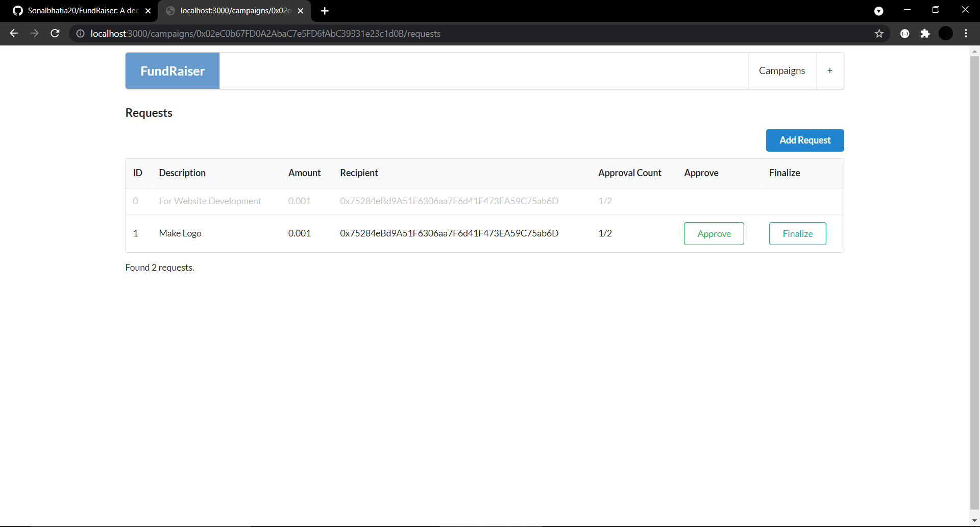Finalize the Make Logo request
This screenshot has height=527, width=980.
coord(798,233)
